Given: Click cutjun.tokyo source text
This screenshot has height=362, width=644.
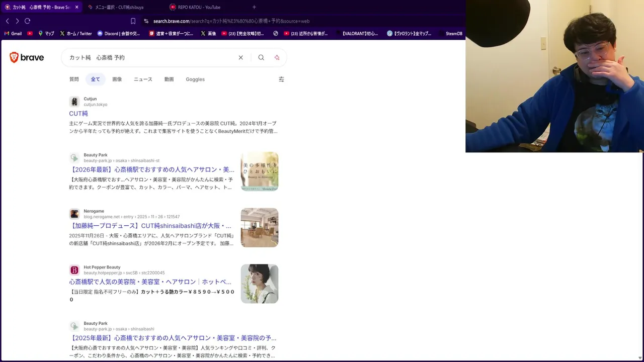Looking at the screenshot, I should pyautogui.click(x=96, y=105).
